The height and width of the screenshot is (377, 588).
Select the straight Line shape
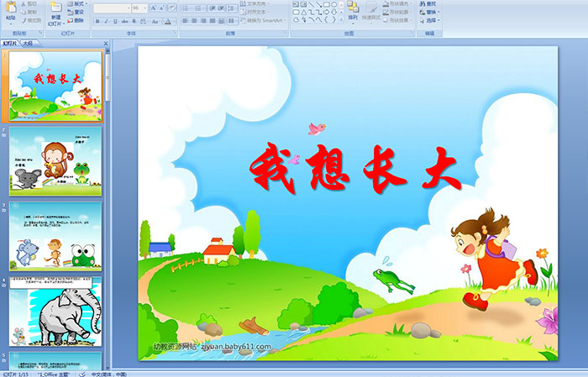click(312, 4)
